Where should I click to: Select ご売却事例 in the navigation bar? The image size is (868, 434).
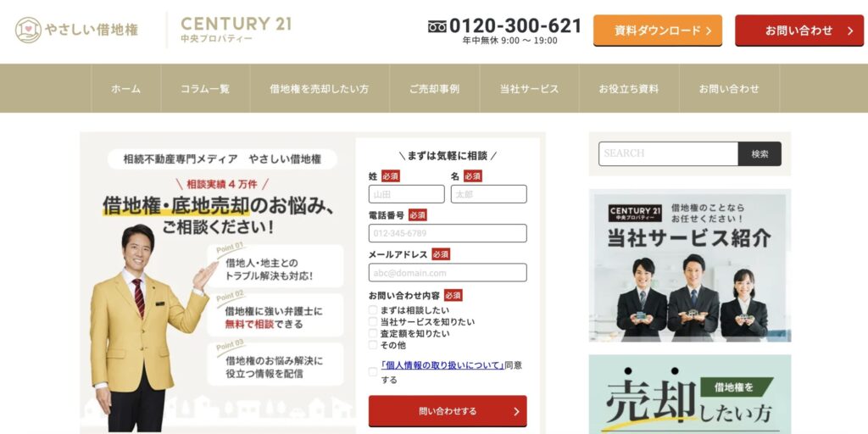pos(435,88)
